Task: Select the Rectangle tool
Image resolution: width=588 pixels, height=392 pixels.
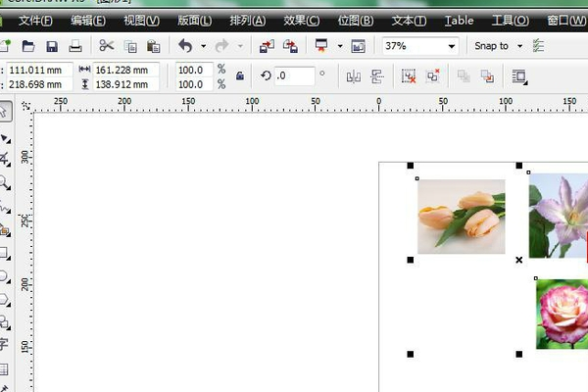Action: pyautogui.click(x=5, y=253)
